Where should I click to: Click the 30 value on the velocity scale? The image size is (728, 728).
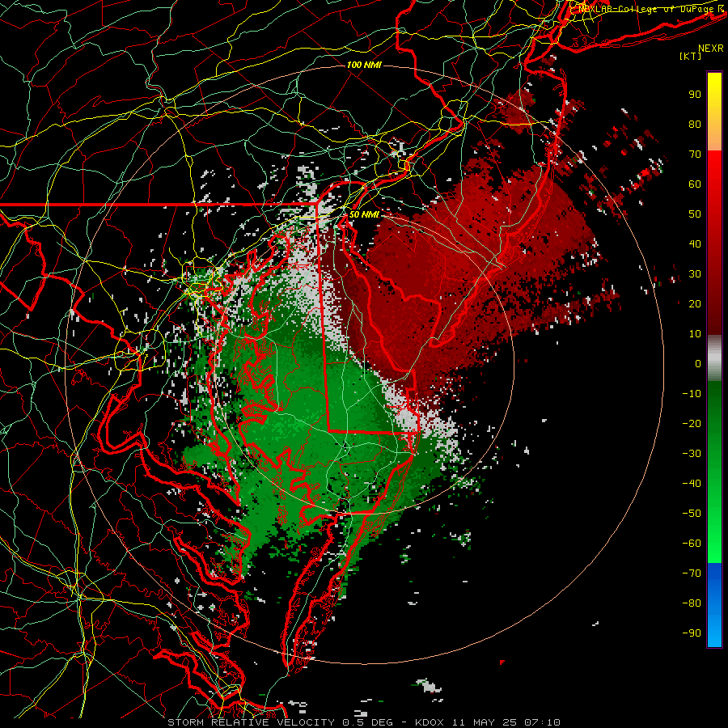[x=695, y=274]
